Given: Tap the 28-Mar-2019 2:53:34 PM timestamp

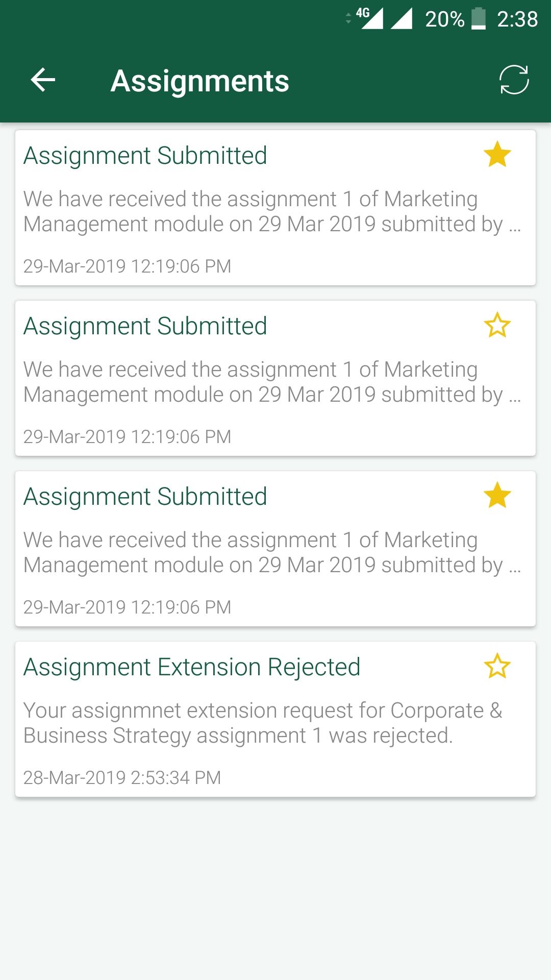Looking at the screenshot, I should point(122,777).
